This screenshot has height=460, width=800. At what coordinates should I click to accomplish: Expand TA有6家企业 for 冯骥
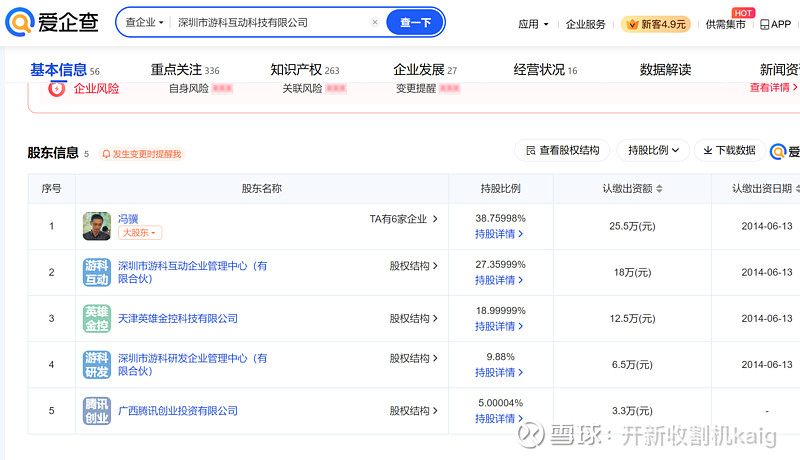coord(404,219)
